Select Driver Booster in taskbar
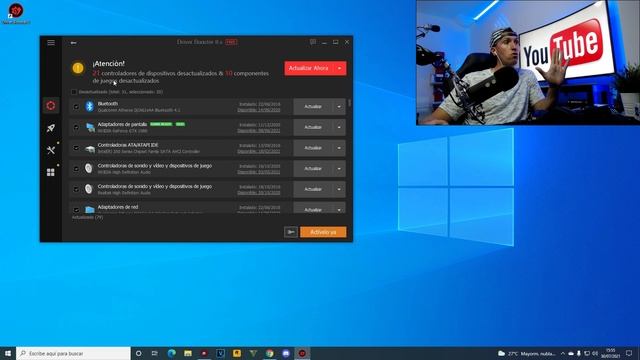The image size is (640, 360). click(302, 353)
